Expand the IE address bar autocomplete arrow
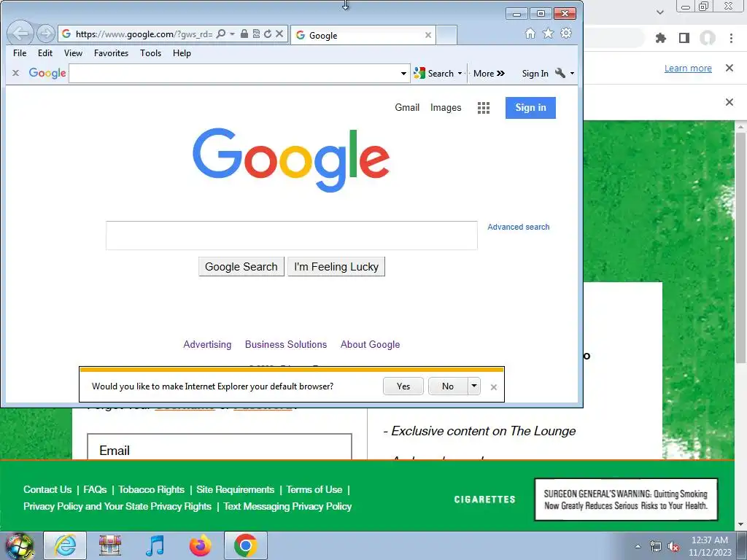This screenshot has height=560, width=747. tap(232, 34)
